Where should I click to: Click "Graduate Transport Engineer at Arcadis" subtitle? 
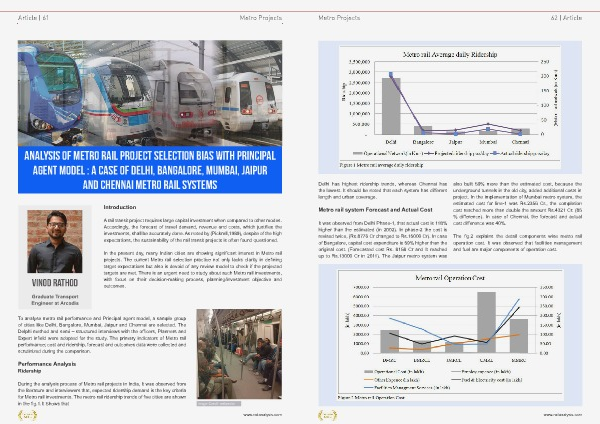(55, 300)
